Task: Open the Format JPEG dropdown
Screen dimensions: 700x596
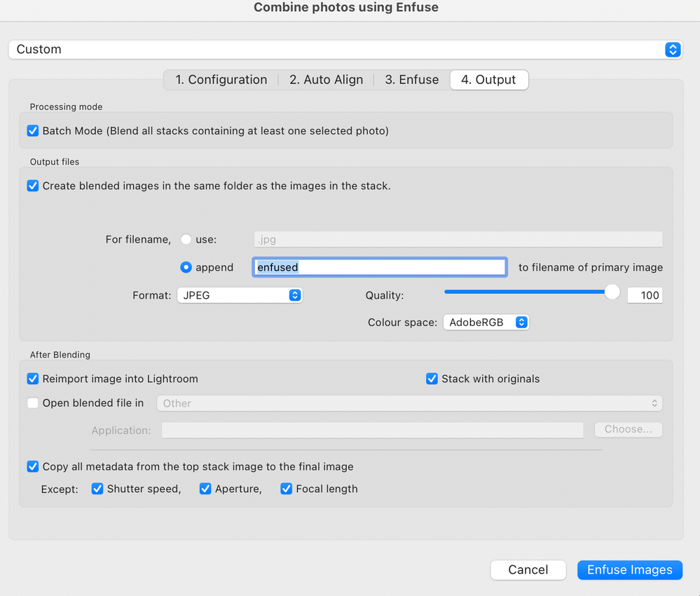Action: click(240, 295)
